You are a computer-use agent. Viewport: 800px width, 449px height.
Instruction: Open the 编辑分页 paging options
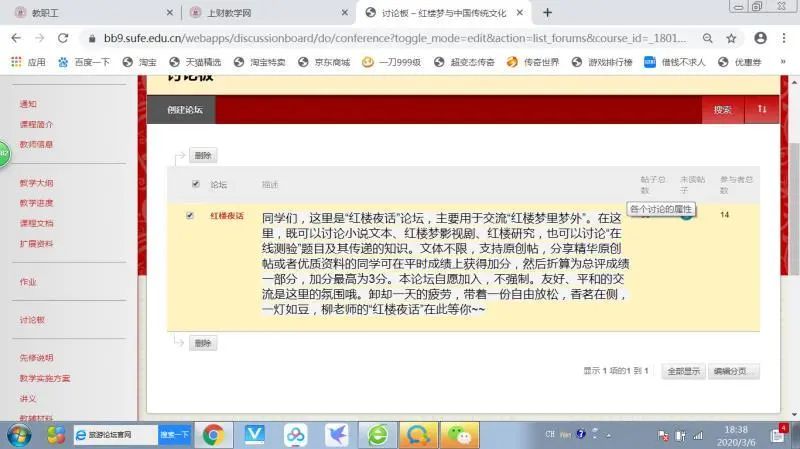pyautogui.click(x=734, y=371)
